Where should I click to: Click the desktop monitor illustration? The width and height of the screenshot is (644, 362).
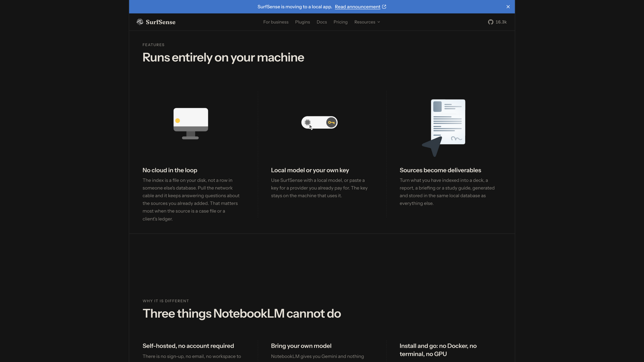(191, 123)
